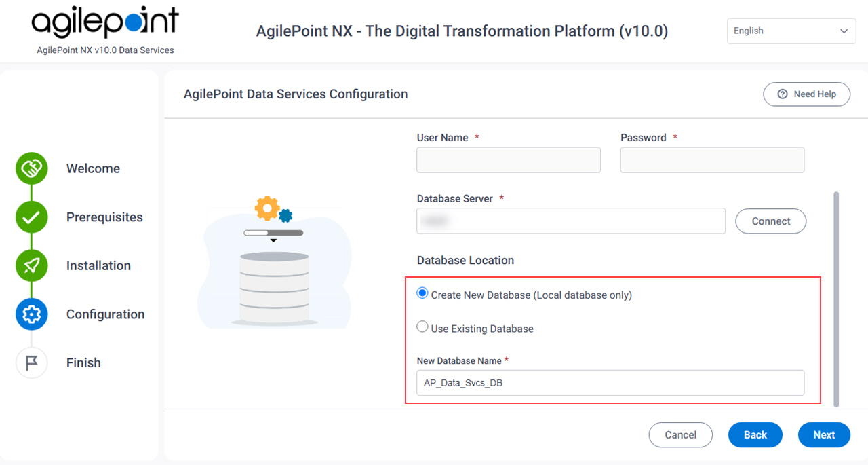The image size is (868, 465).
Task: Click the Digital Transformation Platform header title
Action: coord(462,31)
